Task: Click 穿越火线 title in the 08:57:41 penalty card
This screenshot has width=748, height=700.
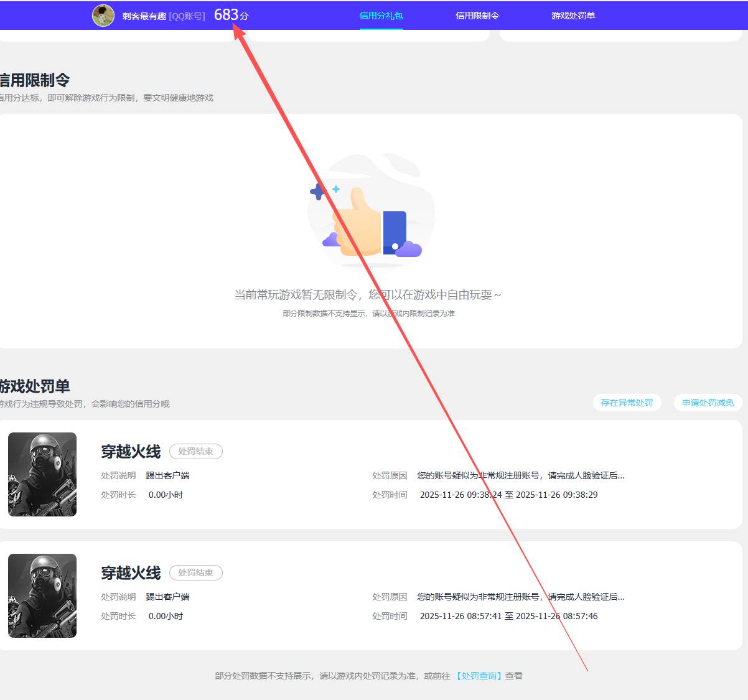Action: (x=131, y=573)
